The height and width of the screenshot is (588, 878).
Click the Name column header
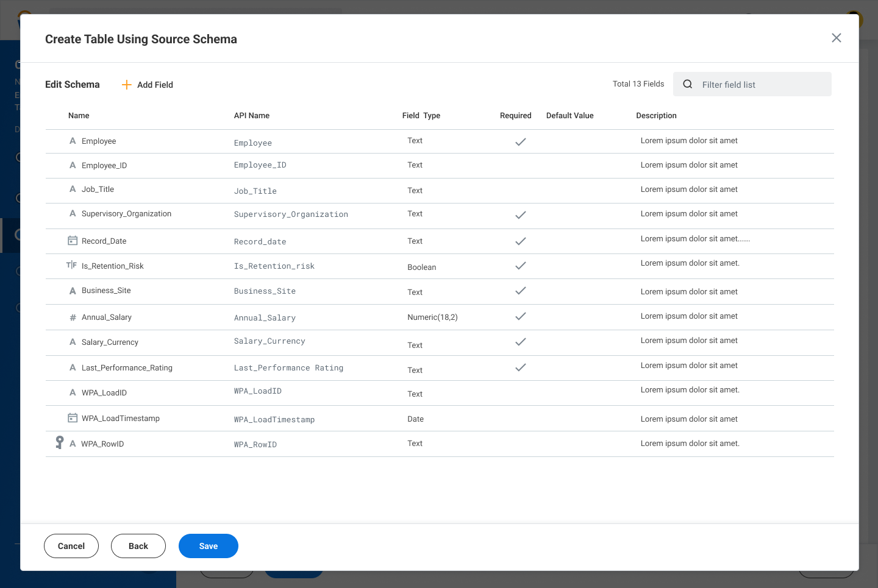click(x=79, y=115)
